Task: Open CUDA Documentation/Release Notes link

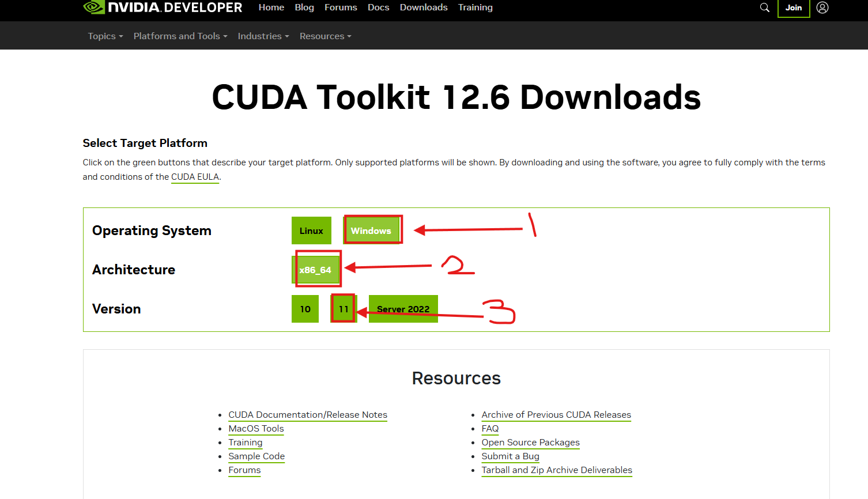Action: click(x=308, y=415)
